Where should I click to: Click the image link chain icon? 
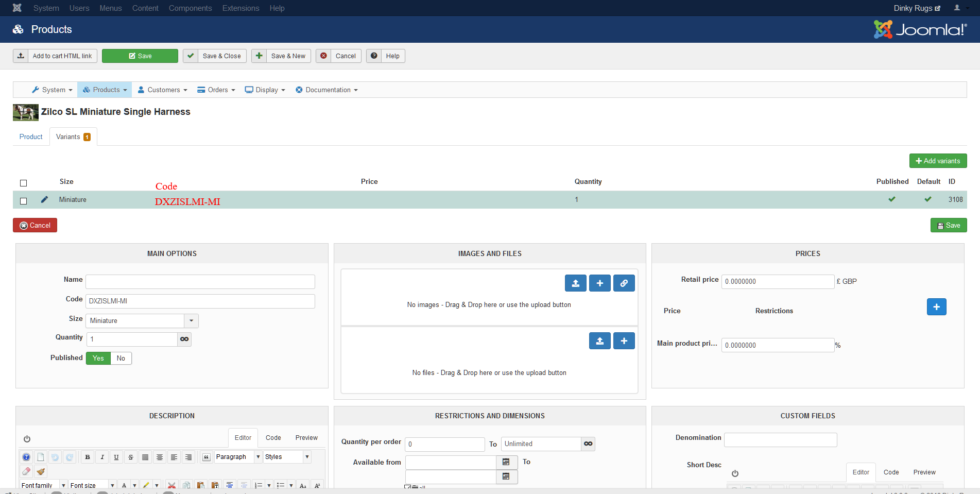pyautogui.click(x=624, y=283)
